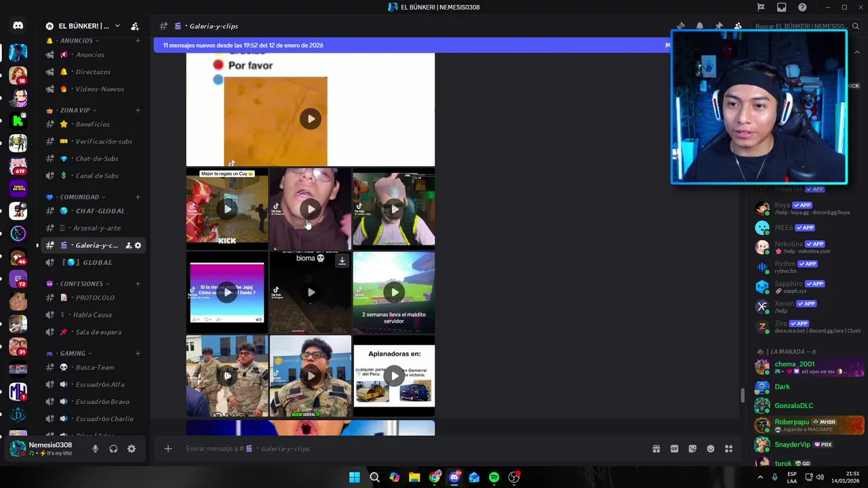Play the top orange TikTok video
The width and height of the screenshot is (868, 488).
(x=311, y=119)
